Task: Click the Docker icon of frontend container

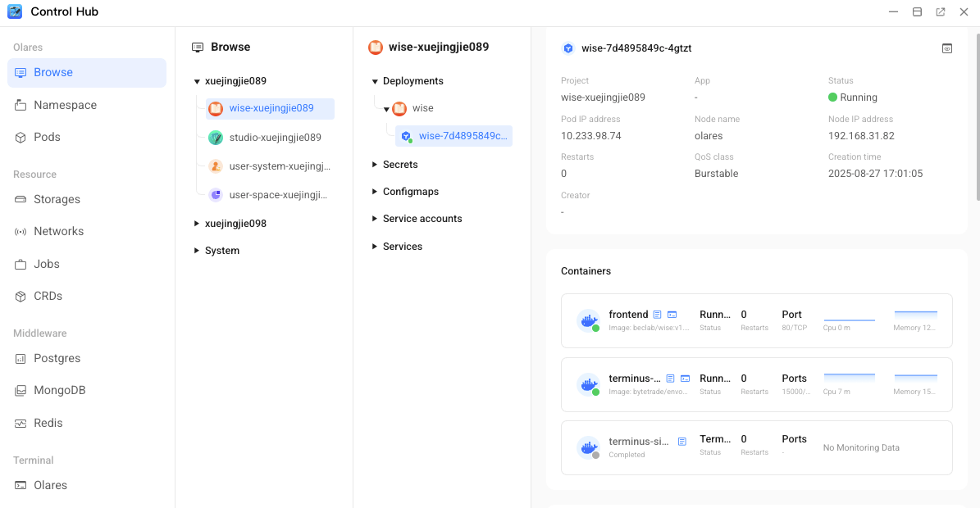Action: coord(587,320)
